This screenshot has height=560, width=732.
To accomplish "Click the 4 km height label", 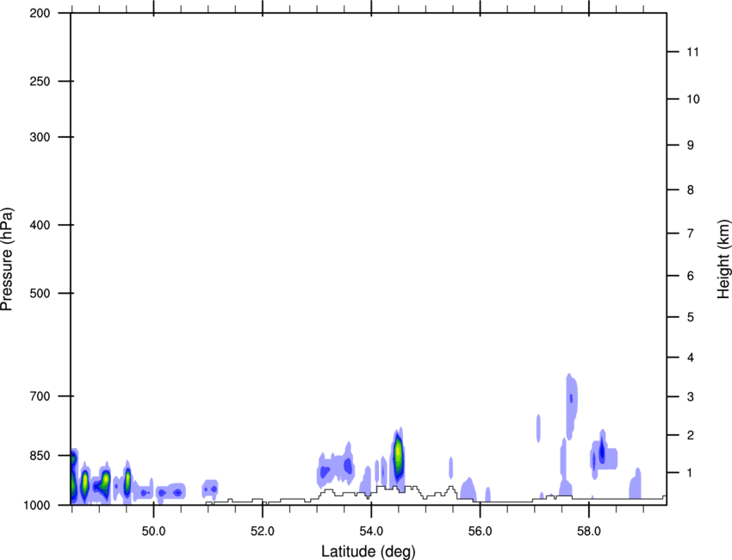I will pos(691,358).
